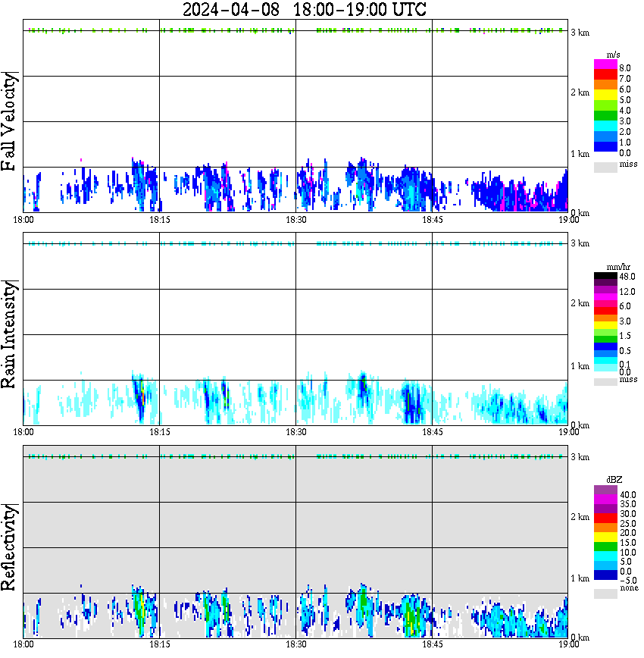Click the 18:30 tick under Fall Velocity panel
The height and width of the screenshot is (658, 644).
[296, 220]
